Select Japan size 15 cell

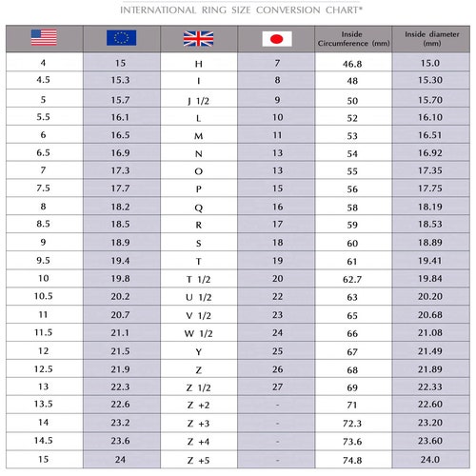click(x=276, y=188)
